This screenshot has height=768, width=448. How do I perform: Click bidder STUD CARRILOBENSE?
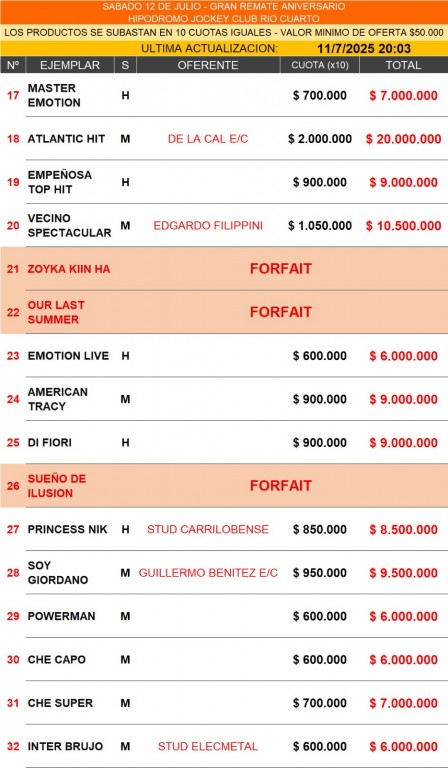(x=208, y=529)
